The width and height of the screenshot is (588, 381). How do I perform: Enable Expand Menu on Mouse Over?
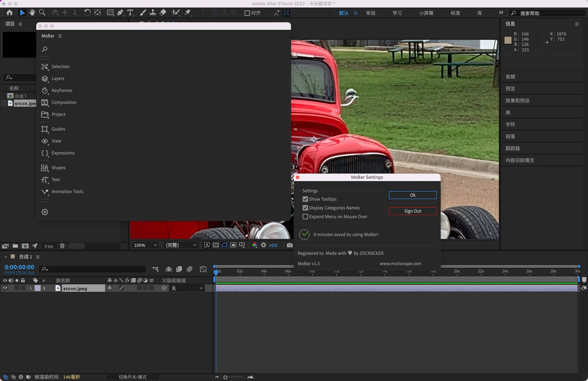click(305, 217)
